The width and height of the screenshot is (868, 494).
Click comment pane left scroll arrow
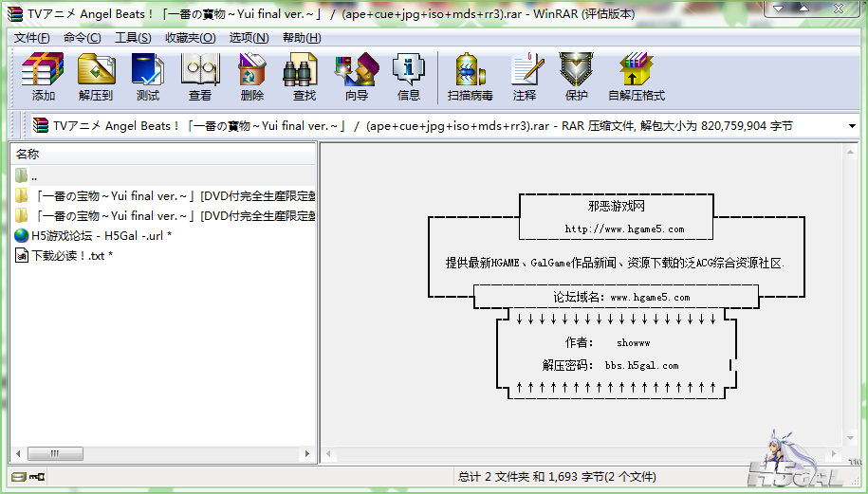click(329, 454)
